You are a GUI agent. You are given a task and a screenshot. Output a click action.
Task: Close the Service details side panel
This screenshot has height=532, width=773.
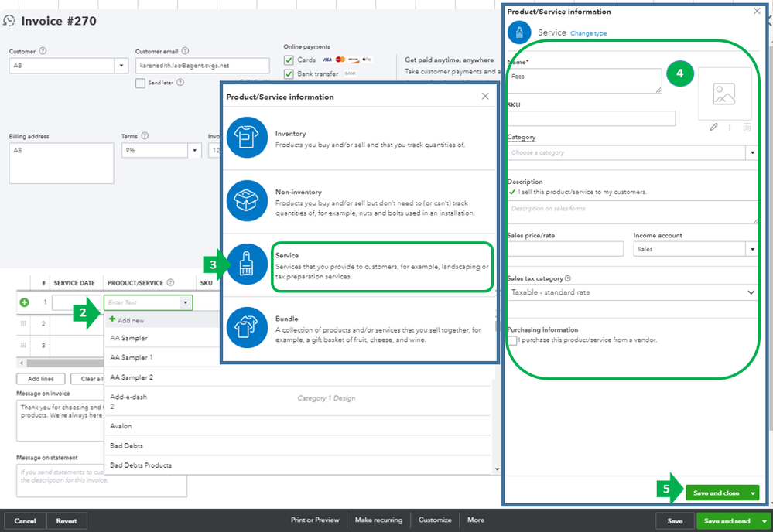tap(758, 11)
